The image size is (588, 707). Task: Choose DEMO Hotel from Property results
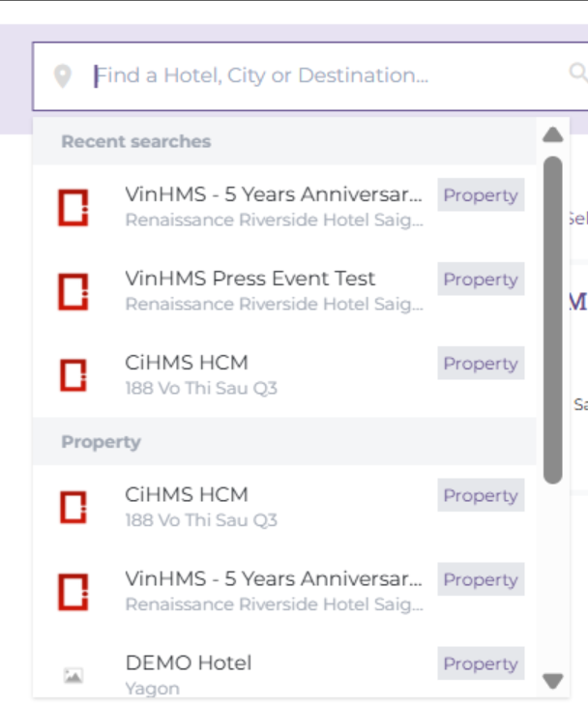(189, 663)
